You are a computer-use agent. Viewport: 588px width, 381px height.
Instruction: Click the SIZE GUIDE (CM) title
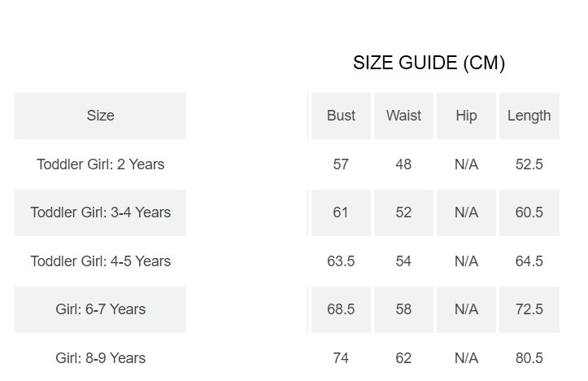click(x=429, y=63)
